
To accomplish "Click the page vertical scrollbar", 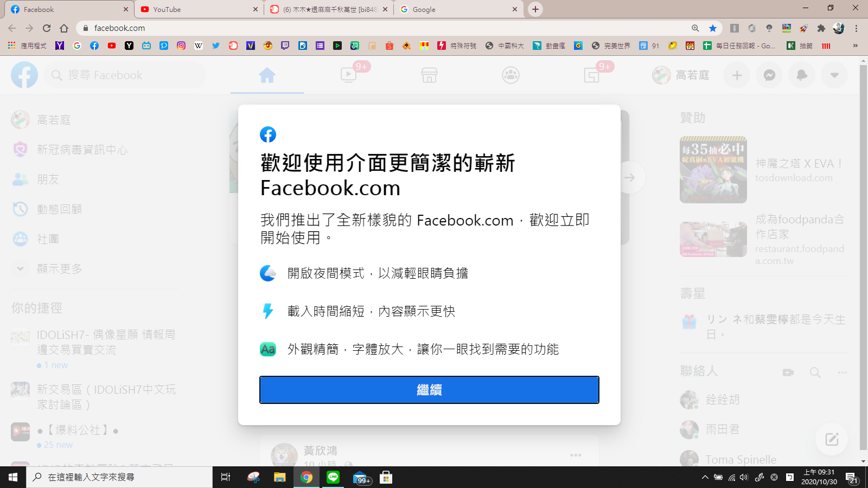I will point(863,258).
